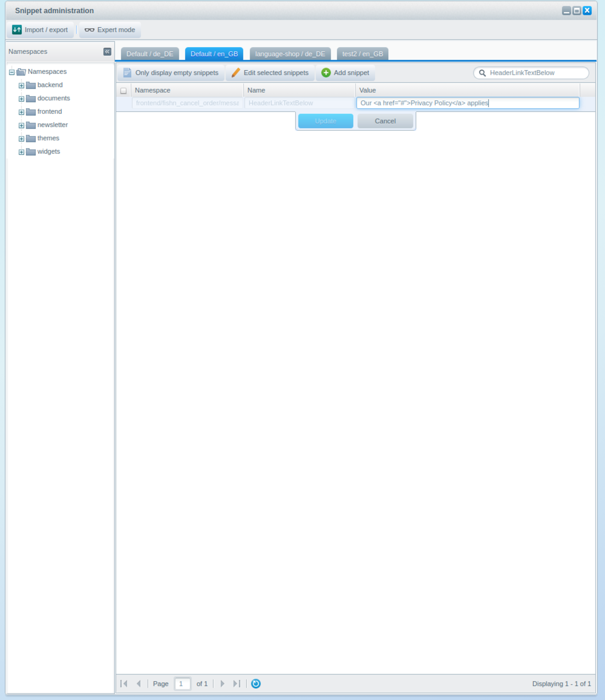Expand the themes namespace folder
This screenshot has width=605, height=700.
pos(21,139)
